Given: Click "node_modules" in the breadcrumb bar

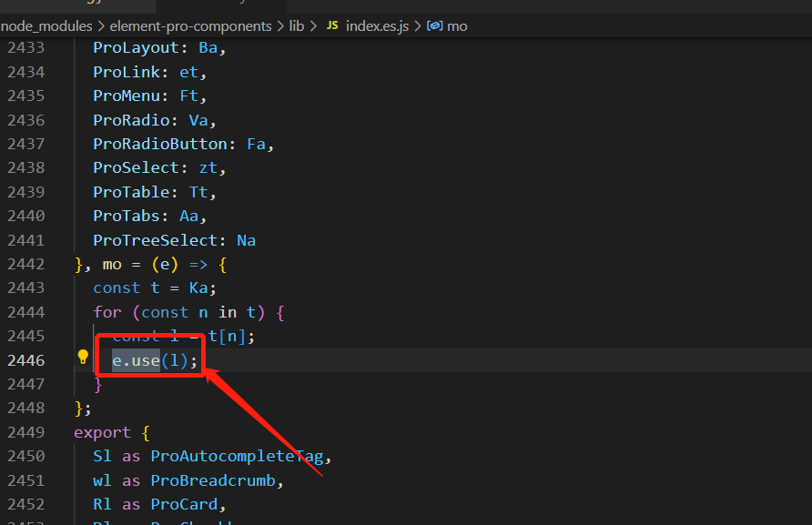Looking at the screenshot, I should click(46, 25).
